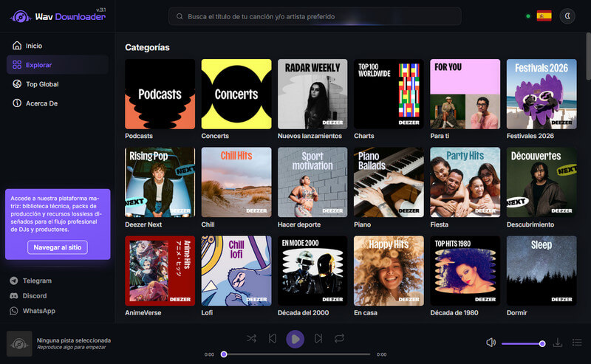Image resolution: width=591 pixels, height=364 pixels.
Task: Skip to the previous track
Action: point(273,338)
